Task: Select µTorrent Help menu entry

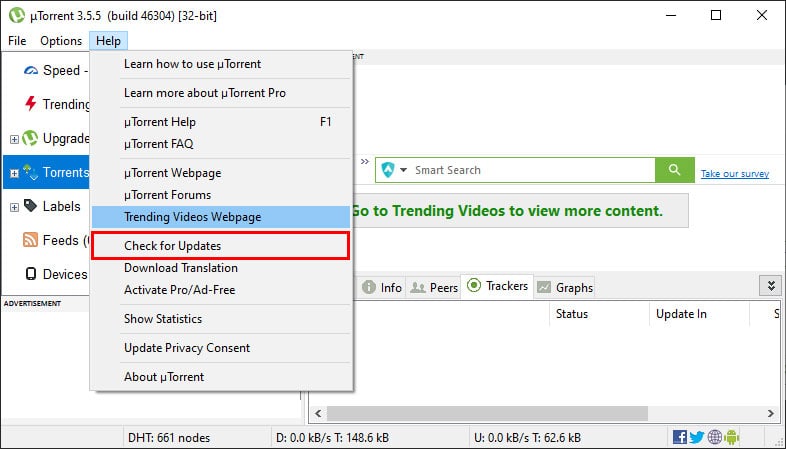Action: tap(221, 122)
